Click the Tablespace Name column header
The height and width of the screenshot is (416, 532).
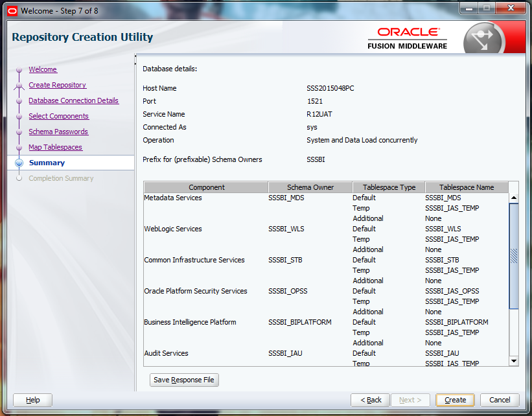pyautogui.click(x=467, y=187)
